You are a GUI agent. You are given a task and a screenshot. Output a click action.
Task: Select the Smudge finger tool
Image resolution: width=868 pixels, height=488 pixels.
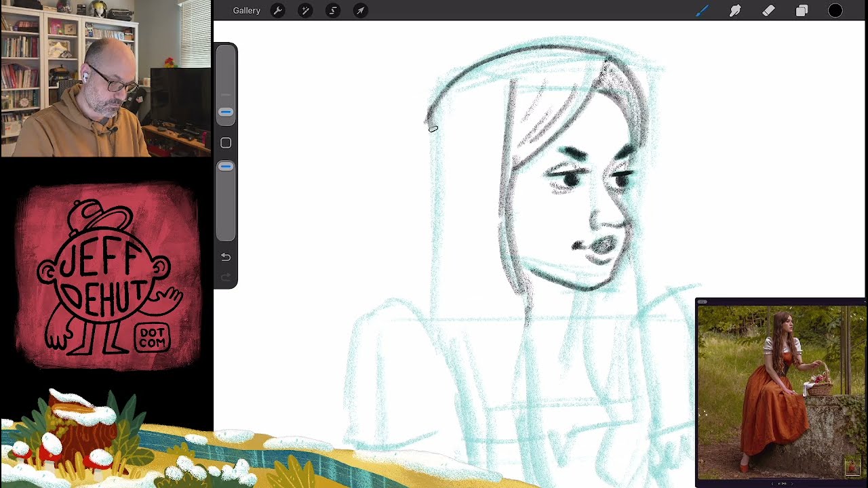click(x=735, y=11)
